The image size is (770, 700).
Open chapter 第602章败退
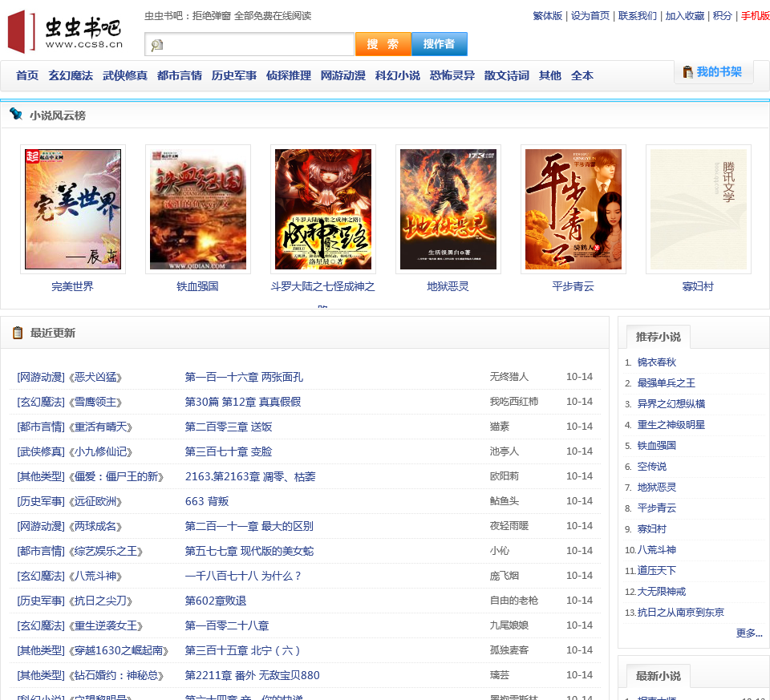[x=216, y=601]
